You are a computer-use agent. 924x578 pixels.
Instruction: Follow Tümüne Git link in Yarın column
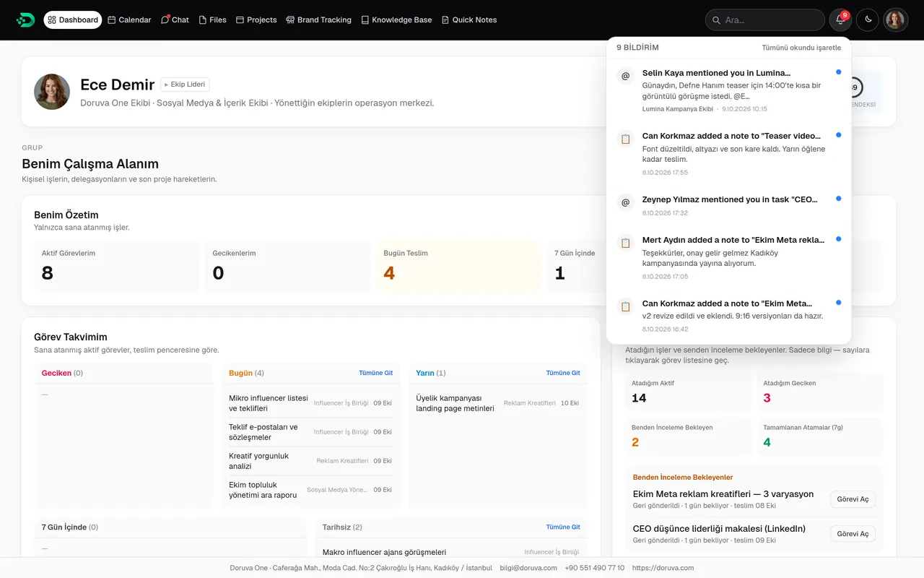[563, 373]
